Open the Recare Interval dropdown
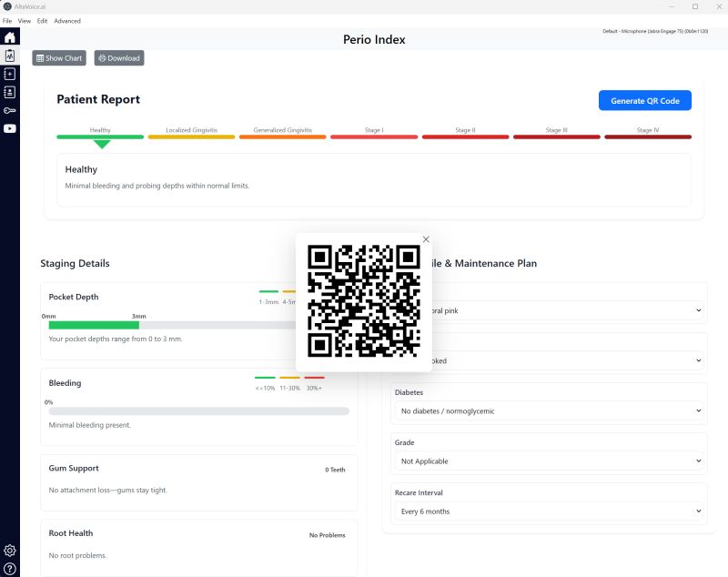The image size is (728, 577). [x=550, y=511]
